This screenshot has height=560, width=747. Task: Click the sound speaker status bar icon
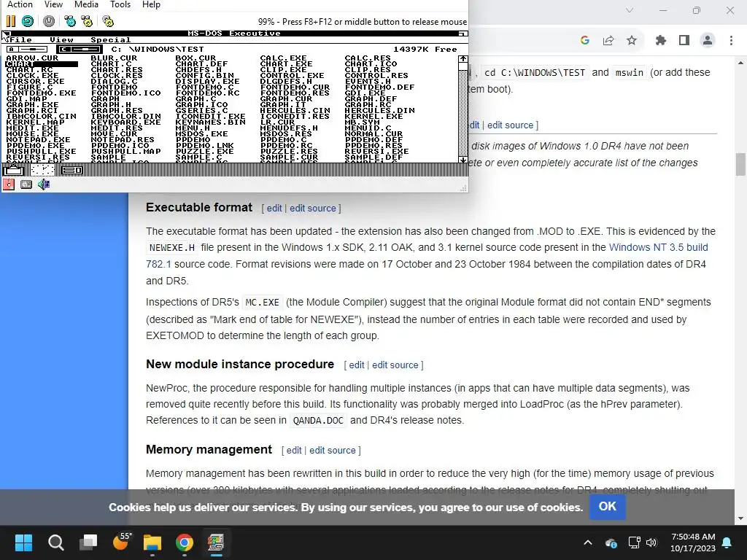point(44,184)
